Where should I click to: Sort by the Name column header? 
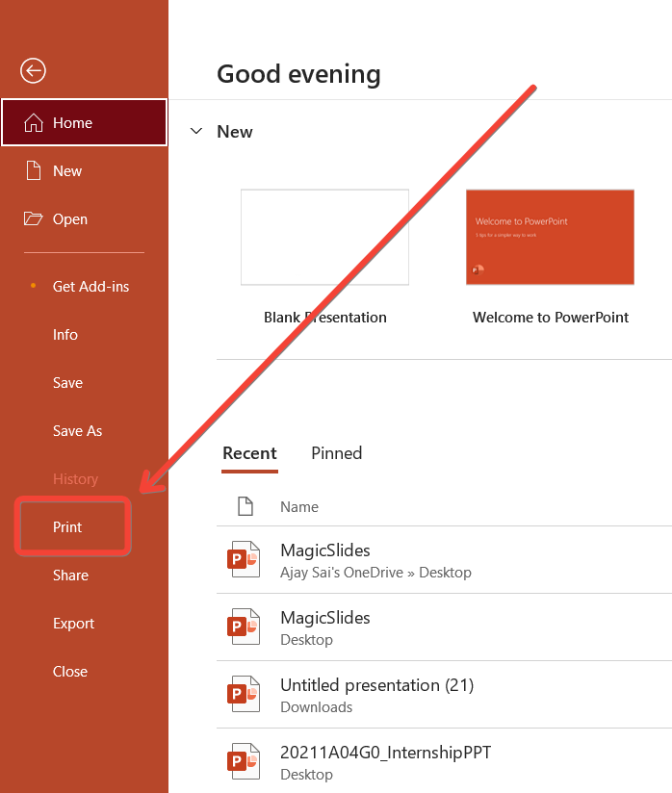point(299,507)
